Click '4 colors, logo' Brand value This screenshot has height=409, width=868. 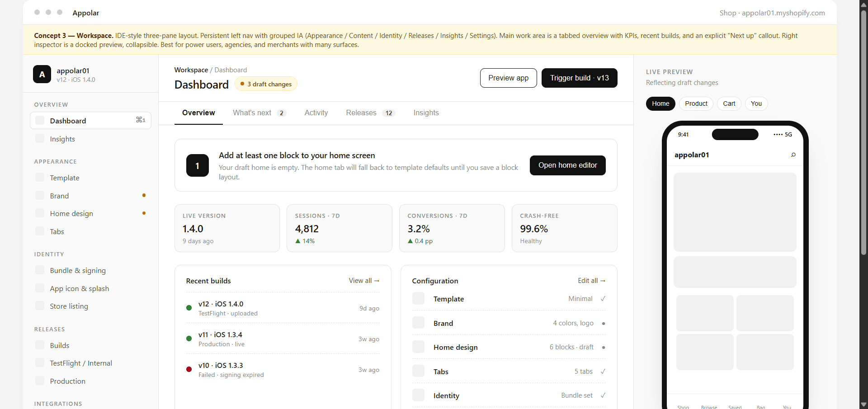pyautogui.click(x=573, y=323)
